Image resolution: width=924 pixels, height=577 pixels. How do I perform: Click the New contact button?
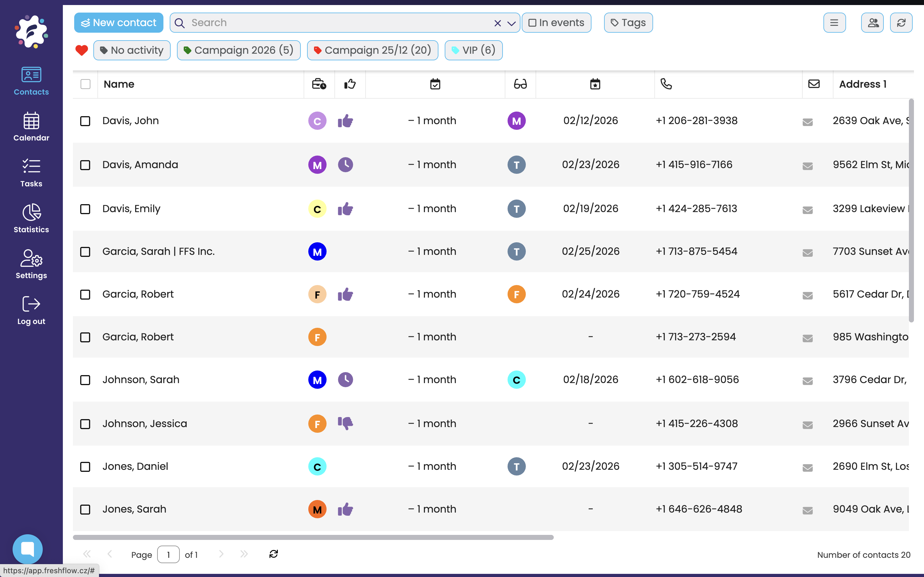pos(119,23)
